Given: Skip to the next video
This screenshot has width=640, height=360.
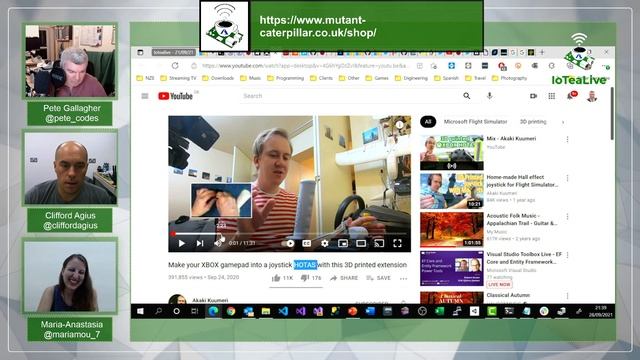Looking at the screenshot, I should (x=200, y=243).
